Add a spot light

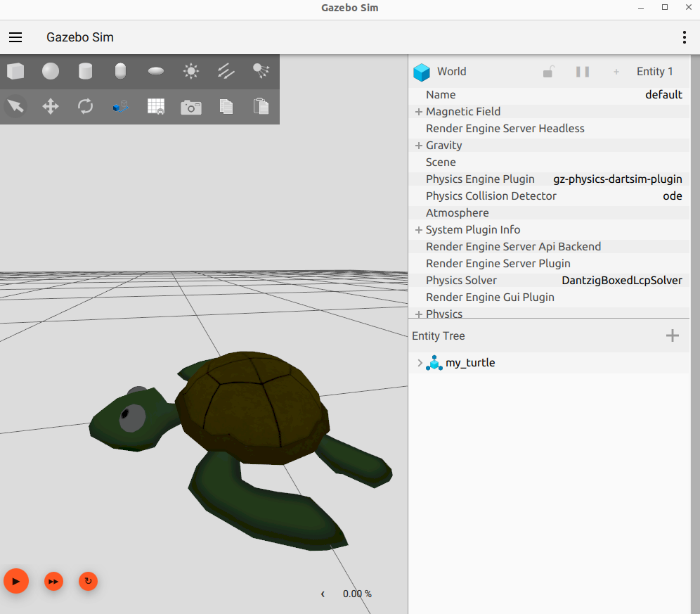[x=261, y=71]
